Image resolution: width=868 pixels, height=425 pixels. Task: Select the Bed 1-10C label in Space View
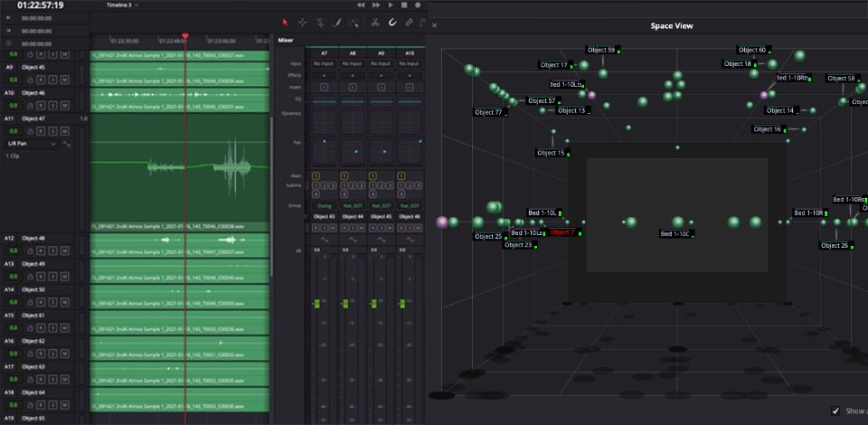pyautogui.click(x=675, y=234)
